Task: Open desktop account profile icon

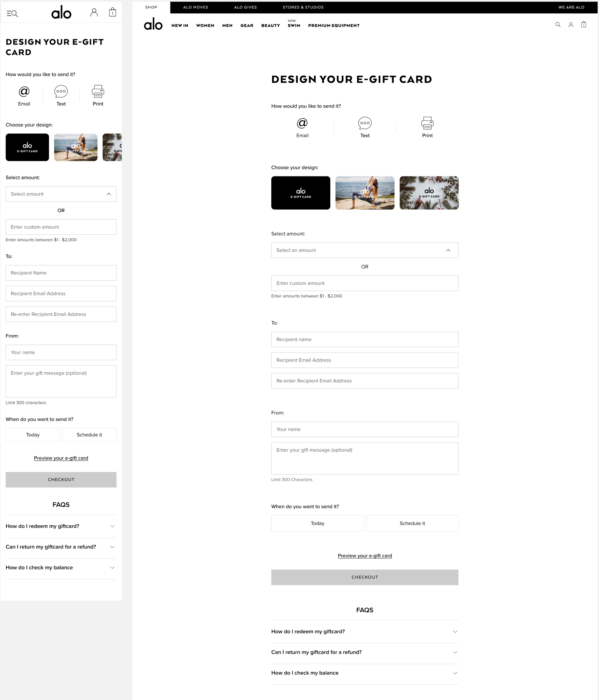Action: click(571, 24)
